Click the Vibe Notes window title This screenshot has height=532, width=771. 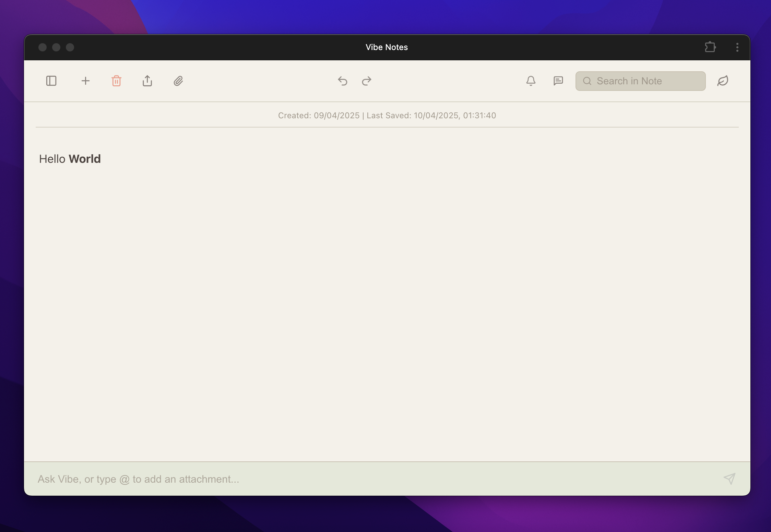click(x=387, y=47)
